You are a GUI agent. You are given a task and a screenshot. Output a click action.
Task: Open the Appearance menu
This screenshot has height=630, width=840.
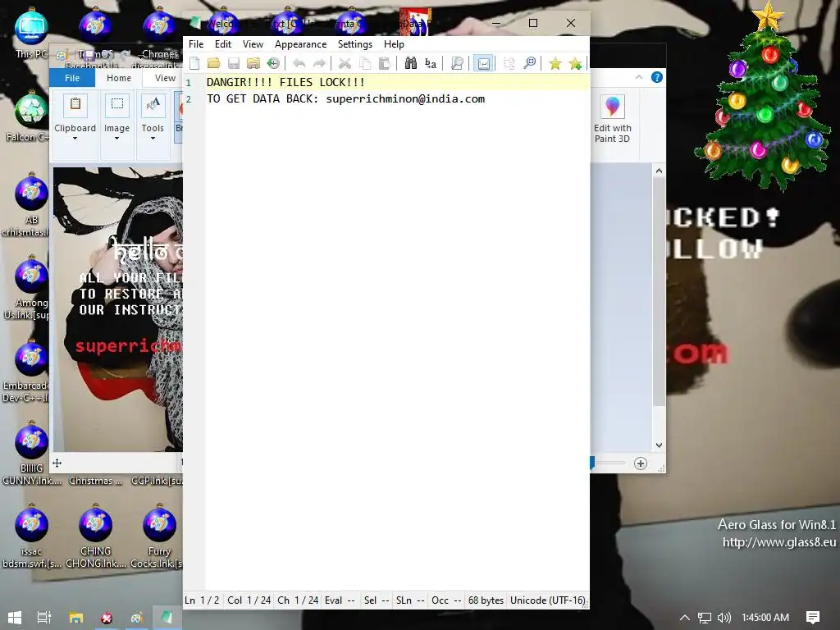coord(300,44)
